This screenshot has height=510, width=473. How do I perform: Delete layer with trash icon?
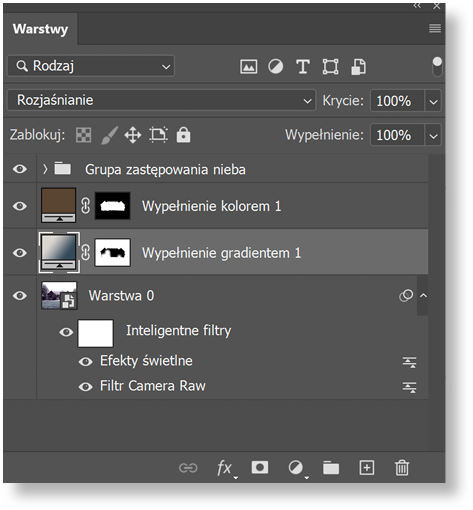pyautogui.click(x=402, y=468)
